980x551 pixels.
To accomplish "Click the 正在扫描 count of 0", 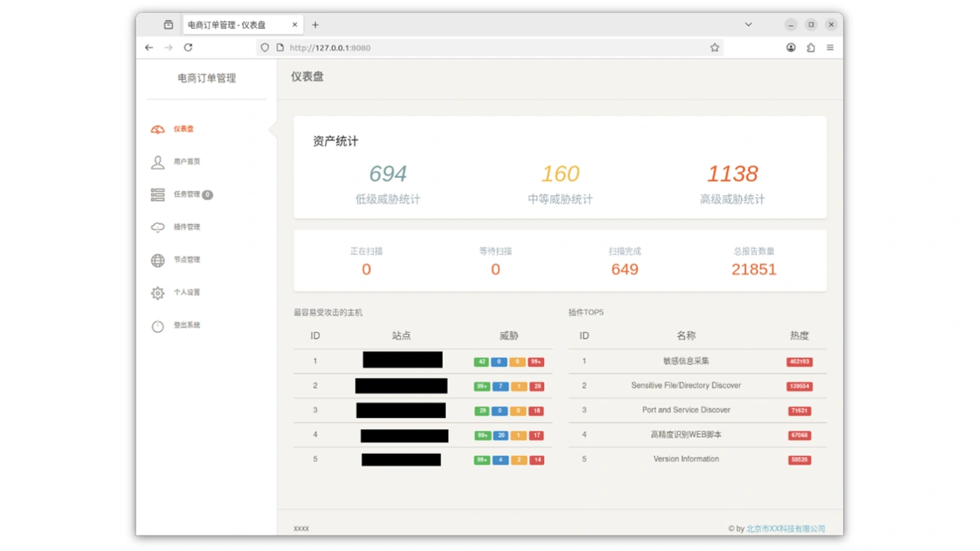I will pyautogui.click(x=366, y=269).
